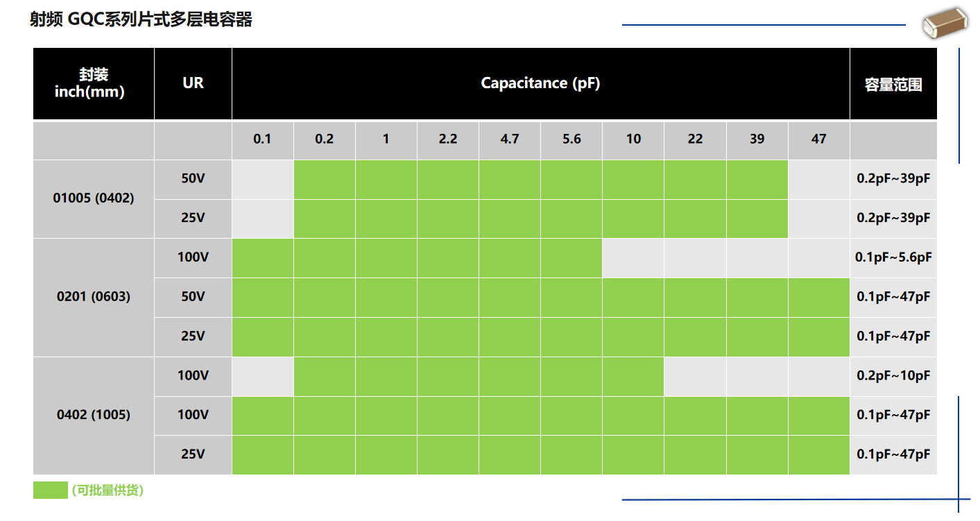The height and width of the screenshot is (521, 980).
Task: Select the UR column header
Action: tap(193, 83)
